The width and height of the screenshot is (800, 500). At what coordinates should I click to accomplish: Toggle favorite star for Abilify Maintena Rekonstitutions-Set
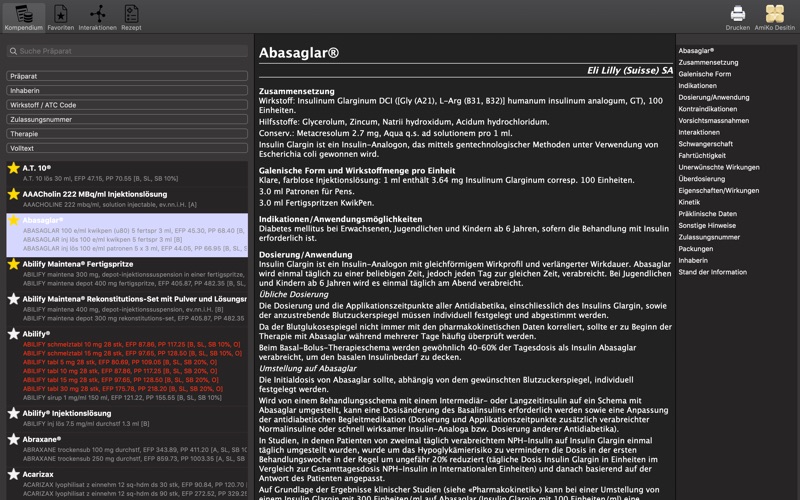pyautogui.click(x=14, y=299)
